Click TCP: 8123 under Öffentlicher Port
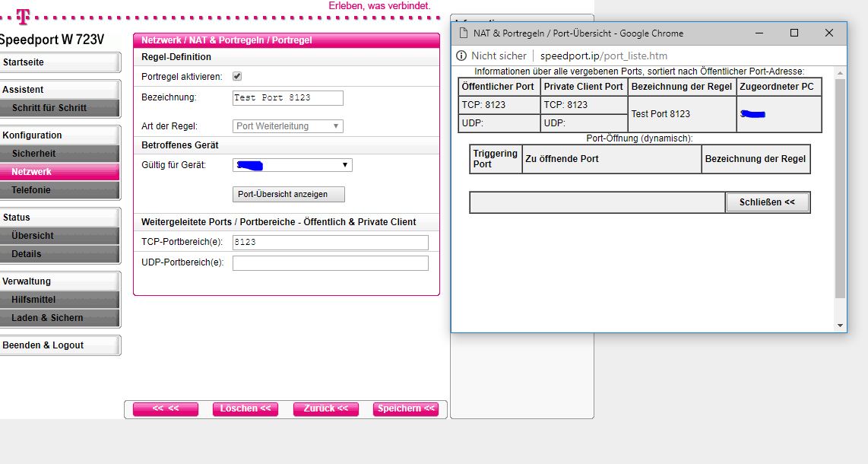Image resolution: width=868 pixels, height=464 pixels. 499,105
